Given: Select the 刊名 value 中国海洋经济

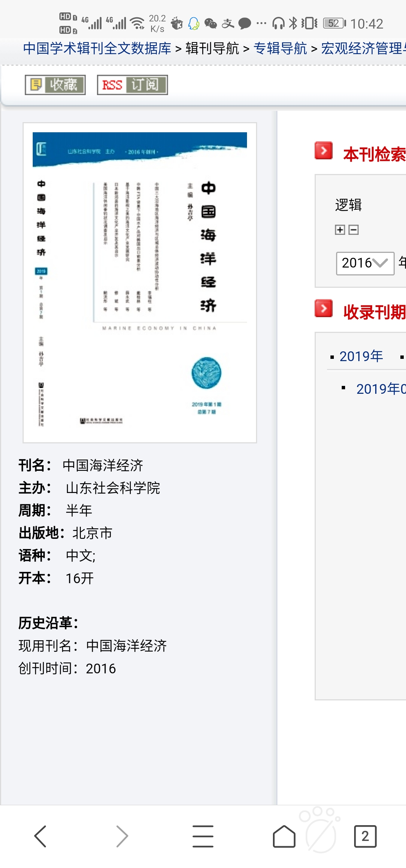Looking at the screenshot, I should click(103, 465).
